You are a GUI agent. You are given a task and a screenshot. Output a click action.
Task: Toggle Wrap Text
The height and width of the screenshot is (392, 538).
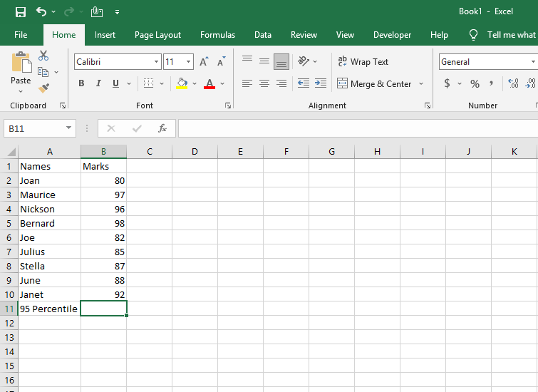coord(363,62)
